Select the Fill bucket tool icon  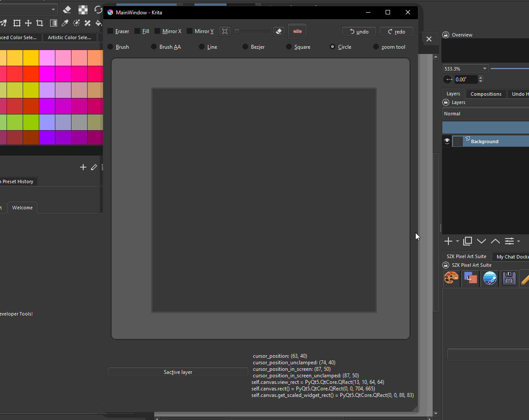pos(99,23)
